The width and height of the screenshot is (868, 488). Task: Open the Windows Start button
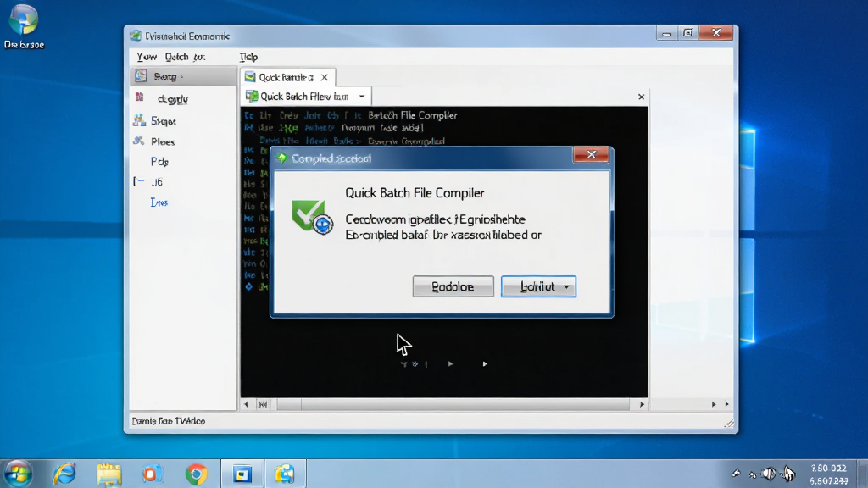17,474
